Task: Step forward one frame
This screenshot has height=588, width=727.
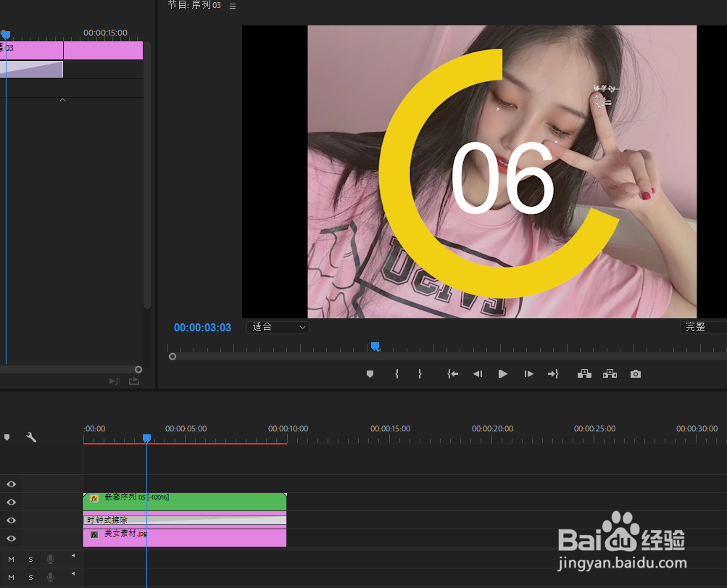Action: 528,374
